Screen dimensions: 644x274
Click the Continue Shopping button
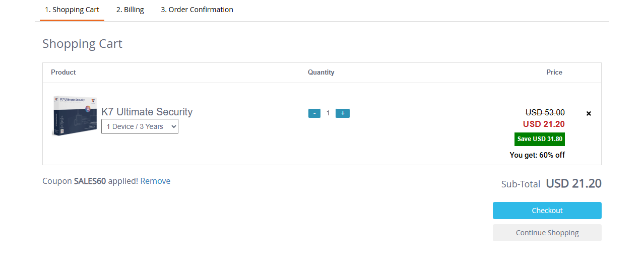[x=547, y=233]
